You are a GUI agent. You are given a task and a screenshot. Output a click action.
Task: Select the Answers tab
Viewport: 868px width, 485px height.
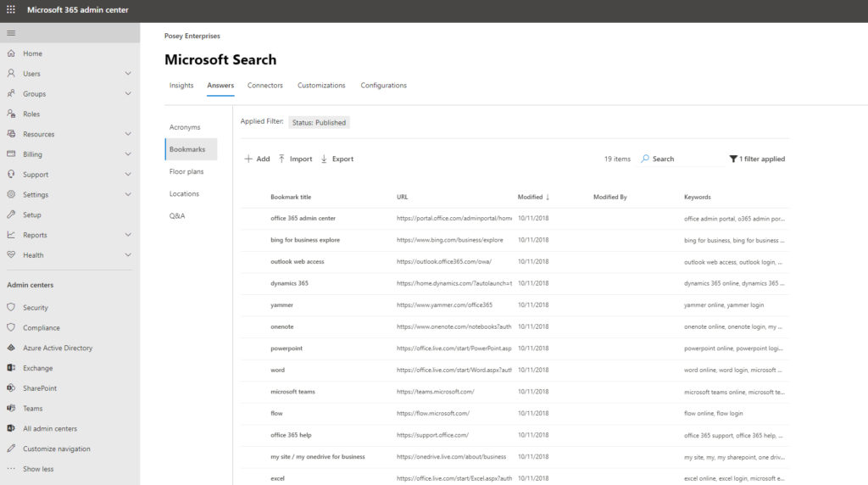tap(220, 86)
